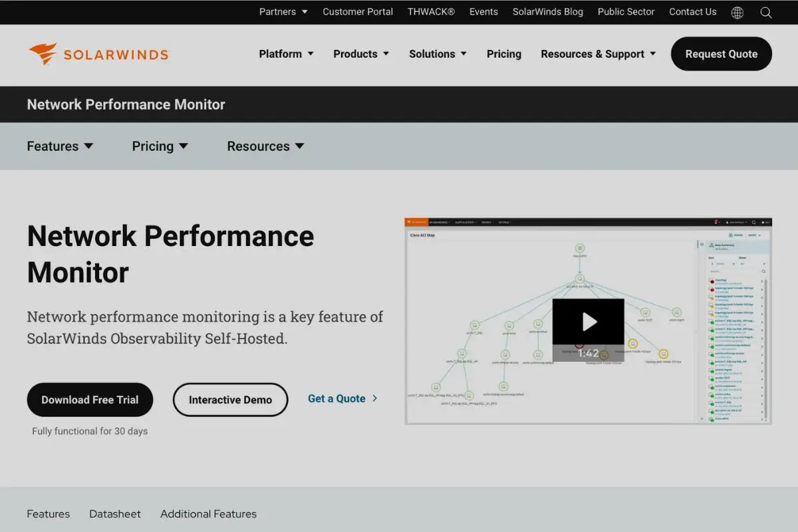Expand the Pricing submenu in the product bar
798x532 pixels.
click(x=160, y=146)
